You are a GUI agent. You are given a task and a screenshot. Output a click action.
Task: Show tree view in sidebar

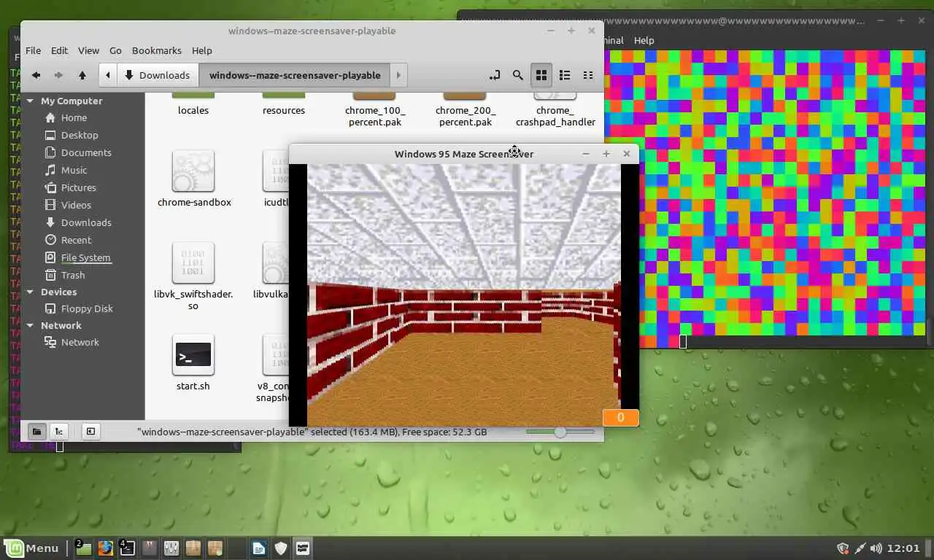[x=59, y=432]
